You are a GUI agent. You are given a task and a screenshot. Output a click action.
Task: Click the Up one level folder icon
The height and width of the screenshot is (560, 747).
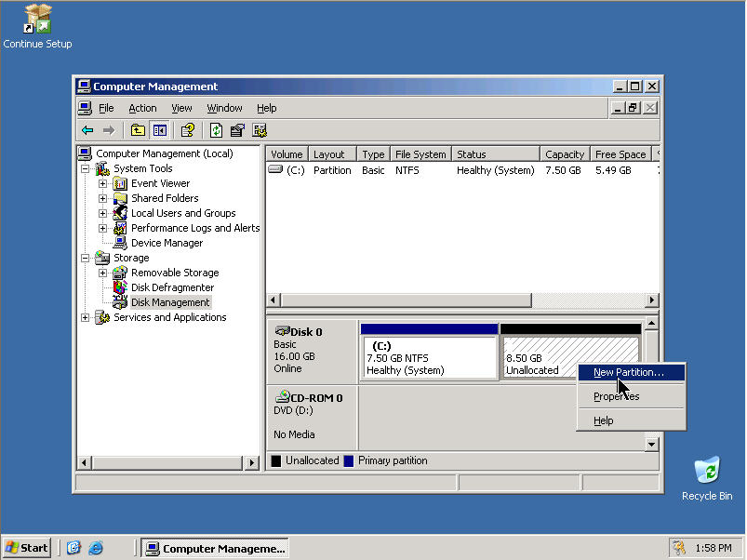[139, 130]
